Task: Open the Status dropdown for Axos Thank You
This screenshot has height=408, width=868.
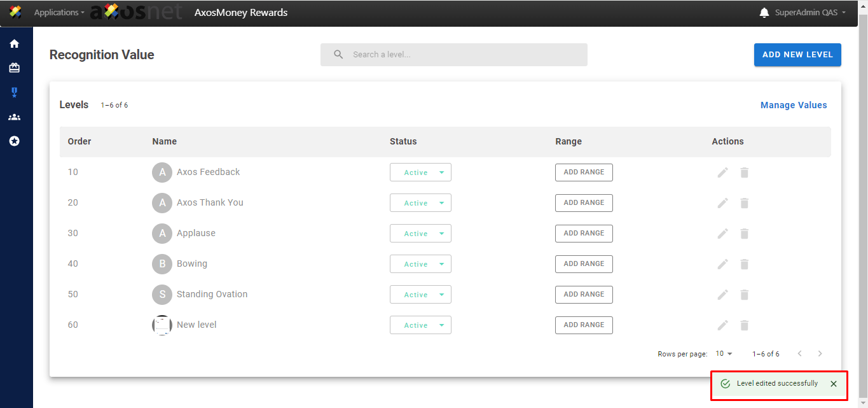Action: [x=420, y=203]
